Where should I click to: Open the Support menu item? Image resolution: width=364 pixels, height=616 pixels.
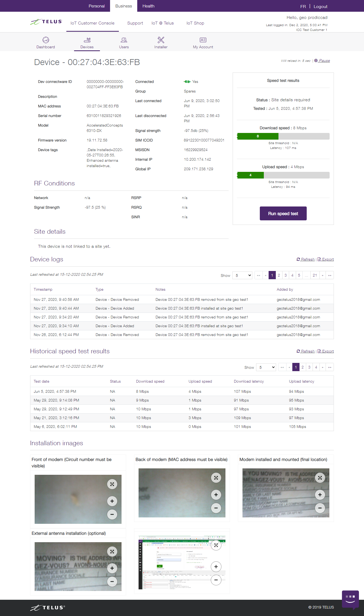[x=135, y=23]
